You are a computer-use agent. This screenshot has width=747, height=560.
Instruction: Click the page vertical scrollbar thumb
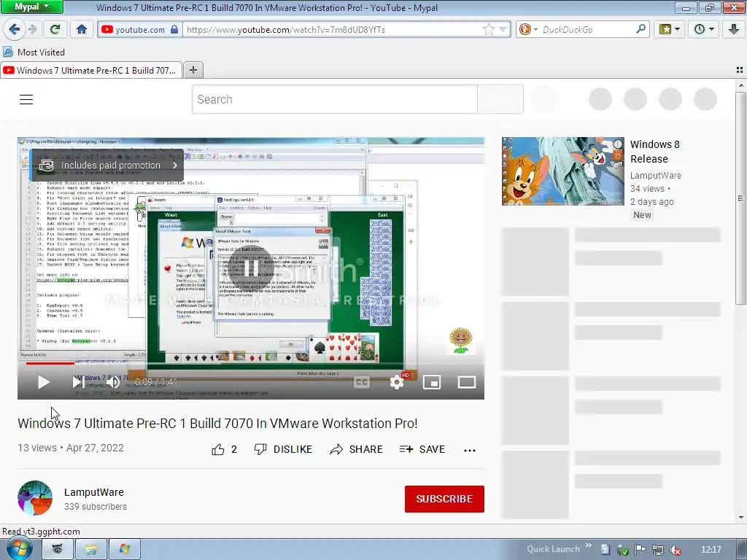point(740,198)
